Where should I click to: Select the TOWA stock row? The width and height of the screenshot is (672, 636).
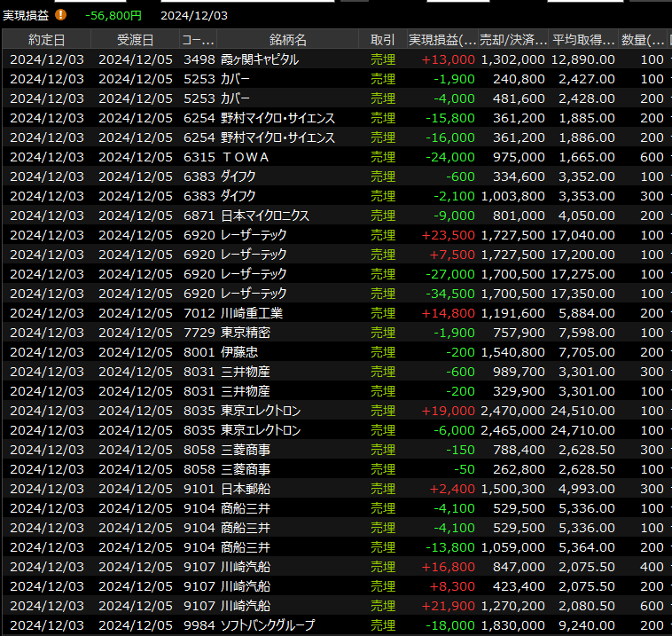click(x=245, y=157)
